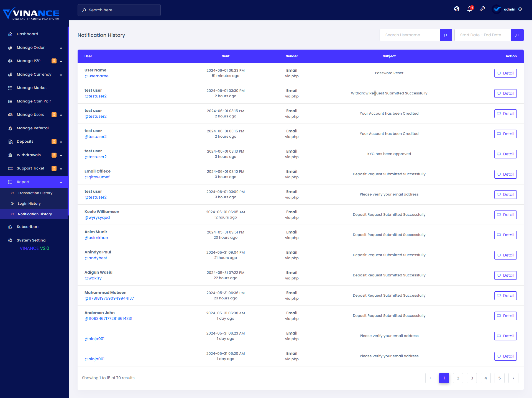This screenshot has width=532, height=398.
Task: Go to next page arrow in pagination
Action: [x=513, y=378]
